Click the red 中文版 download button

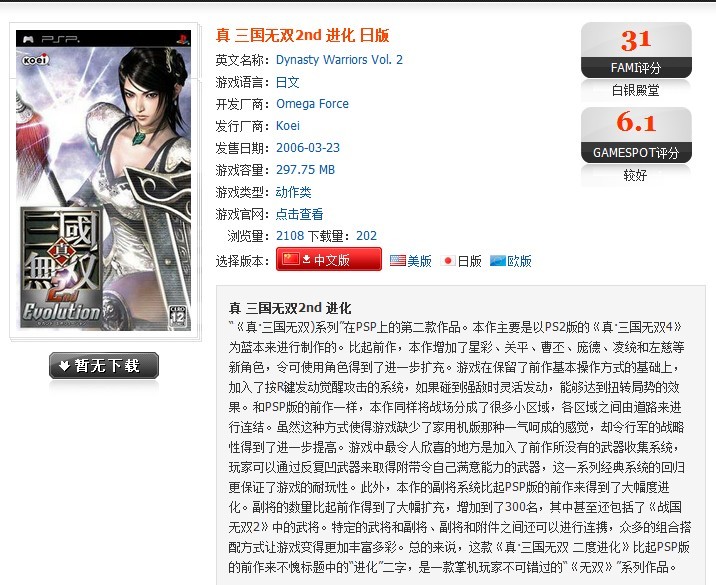[x=329, y=259]
